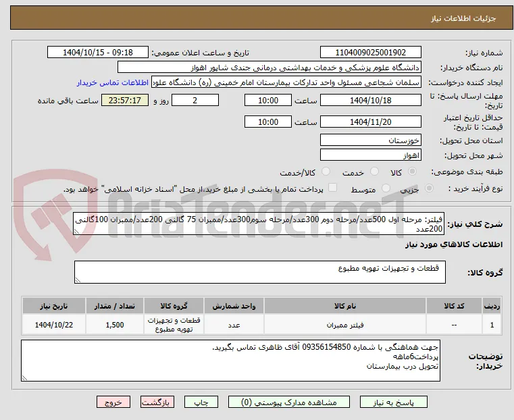
Task: Open 'مشاهده مدارک پیوستی (0)' button
Action: [x=289, y=402]
